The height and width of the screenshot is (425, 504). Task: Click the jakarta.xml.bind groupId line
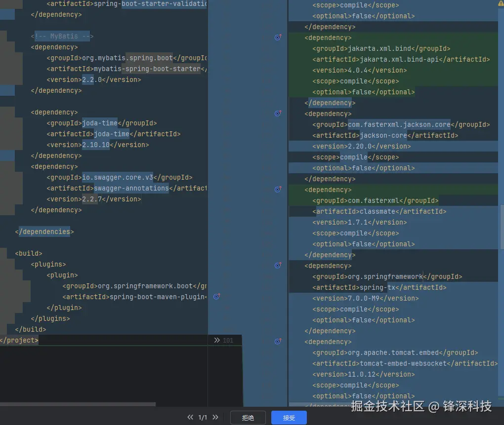click(x=381, y=48)
